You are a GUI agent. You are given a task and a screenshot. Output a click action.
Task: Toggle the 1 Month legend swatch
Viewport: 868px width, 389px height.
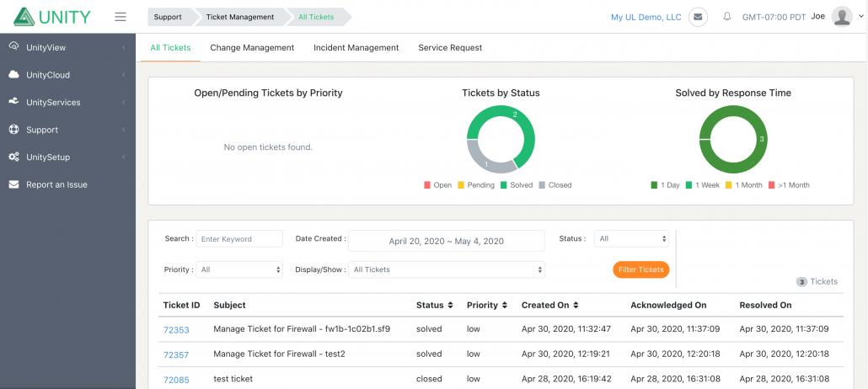(728, 185)
